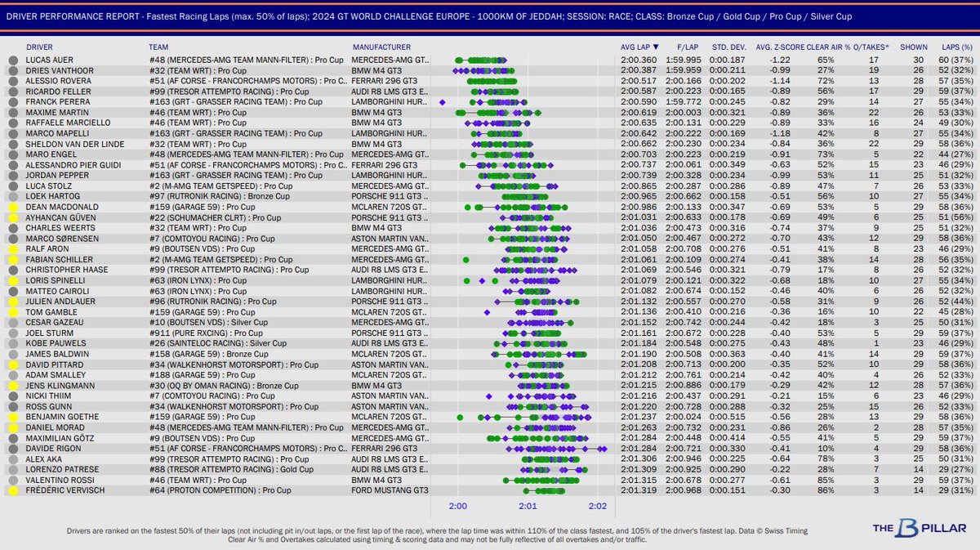
Task: Click the grey dot beside Dries Vanthoor
Action: click(12, 70)
